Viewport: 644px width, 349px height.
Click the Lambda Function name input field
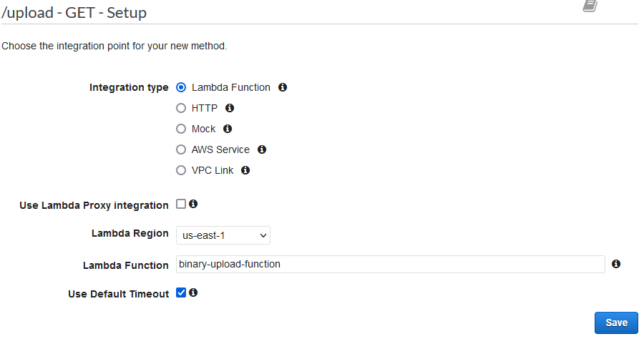(x=390, y=264)
